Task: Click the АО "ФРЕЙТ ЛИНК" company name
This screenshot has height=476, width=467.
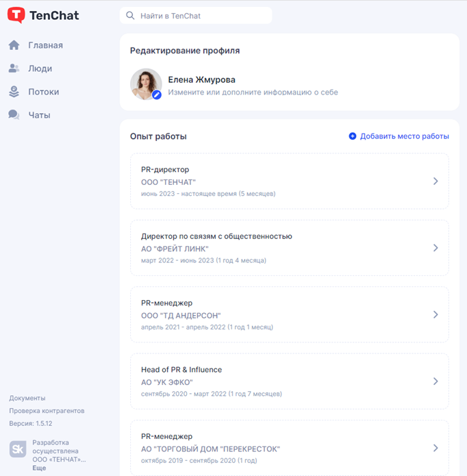Action: (x=175, y=249)
